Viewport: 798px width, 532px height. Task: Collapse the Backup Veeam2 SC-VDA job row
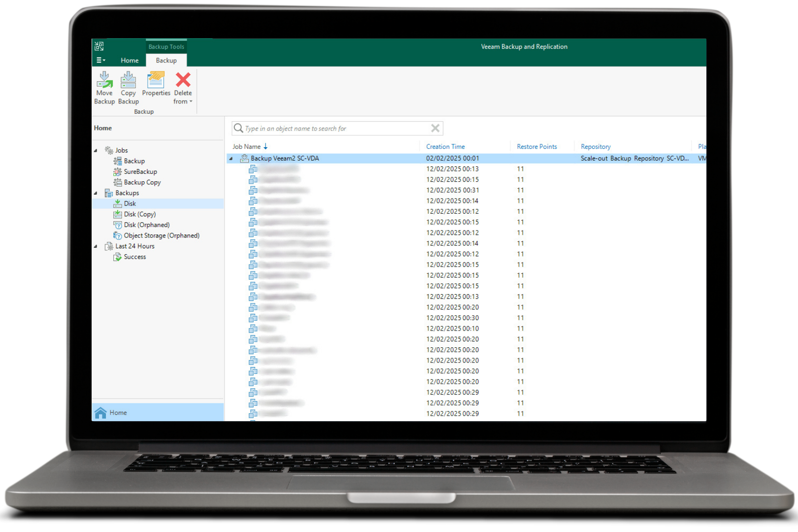pyautogui.click(x=231, y=159)
